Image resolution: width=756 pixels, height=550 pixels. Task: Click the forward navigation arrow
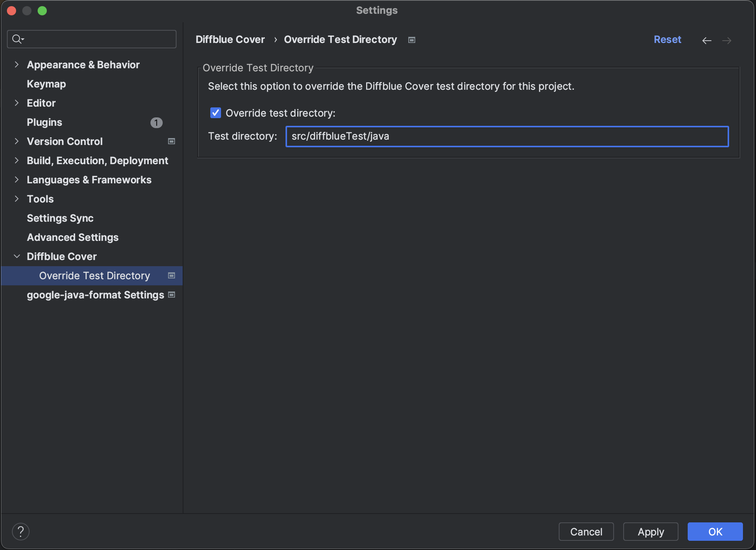726,40
